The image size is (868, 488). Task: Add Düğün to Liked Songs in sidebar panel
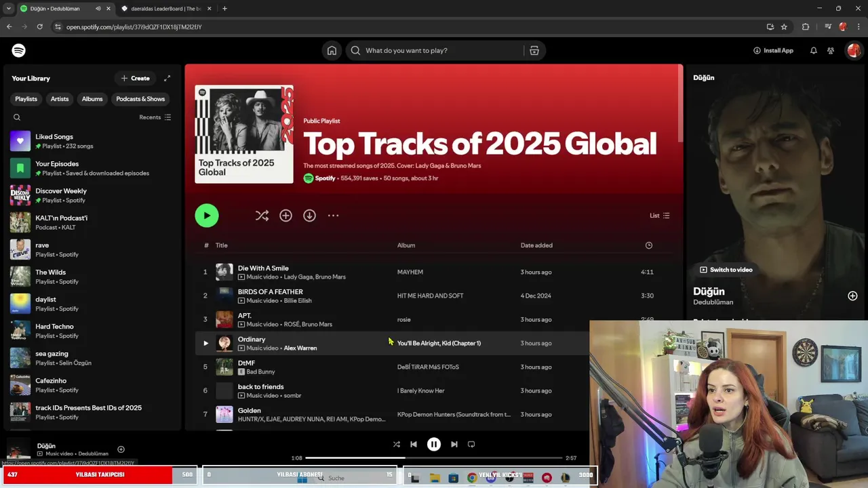tap(852, 296)
